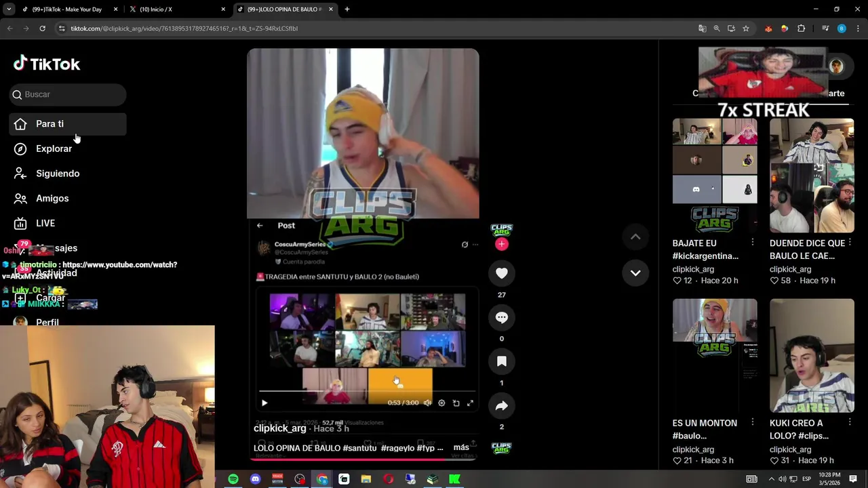
Task: Open Chrome profile avatar
Action: click(x=842, y=28)
